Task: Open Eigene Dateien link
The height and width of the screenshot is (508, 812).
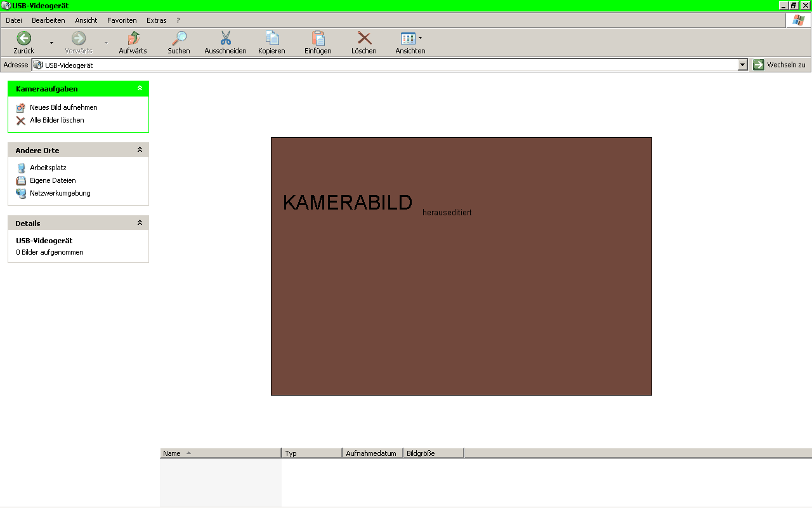Action: [x=53, y=180]
